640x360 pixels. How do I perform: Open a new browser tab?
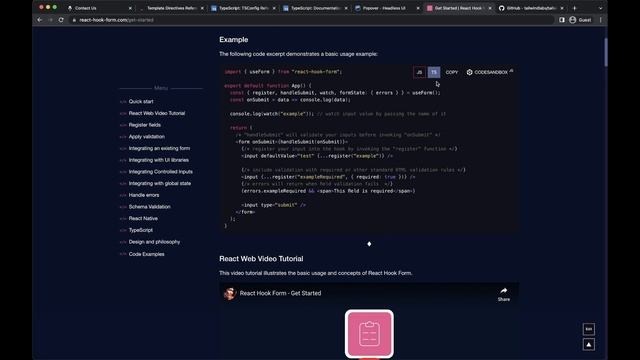pos(574,8)
